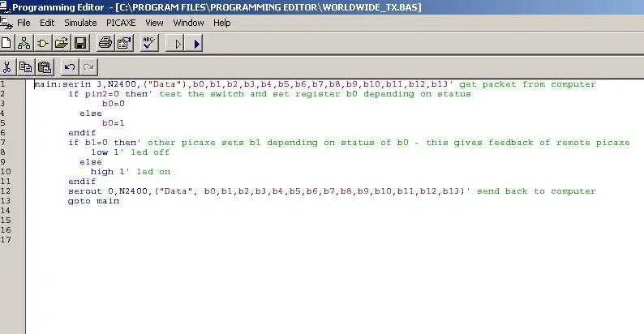Image resolution: width=644 pixels, height=334 pixels.
Task: Click the 'high 1' command
Action: click(108, 172)
